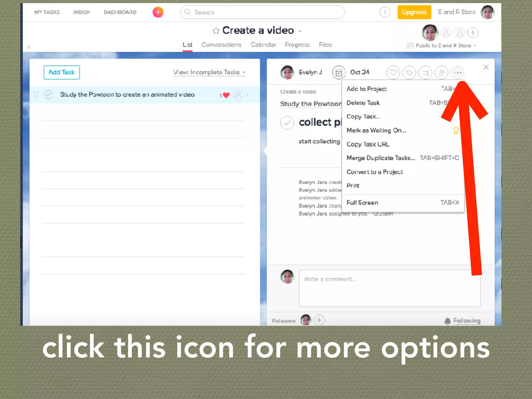This screenshot has height=399, width=532.
Task: Close the task details pane
Action: (x=486, y=67)
